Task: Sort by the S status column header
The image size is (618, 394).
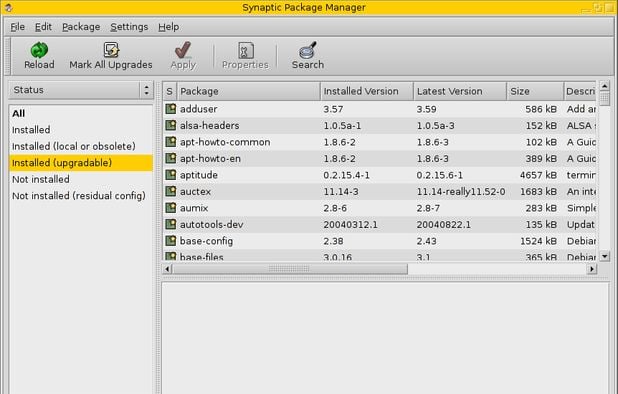Action: click(x=169, y=91)
